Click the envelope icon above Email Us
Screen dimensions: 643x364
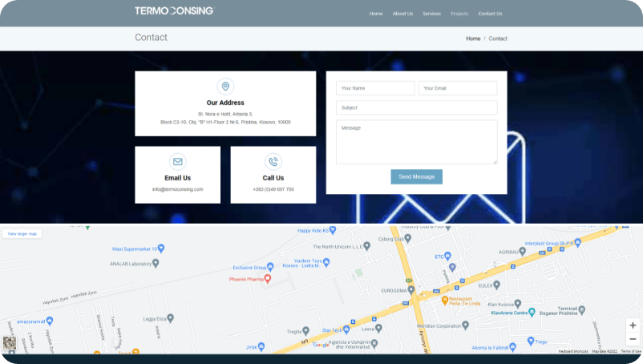pyautogui.click(x=177, y=161)
